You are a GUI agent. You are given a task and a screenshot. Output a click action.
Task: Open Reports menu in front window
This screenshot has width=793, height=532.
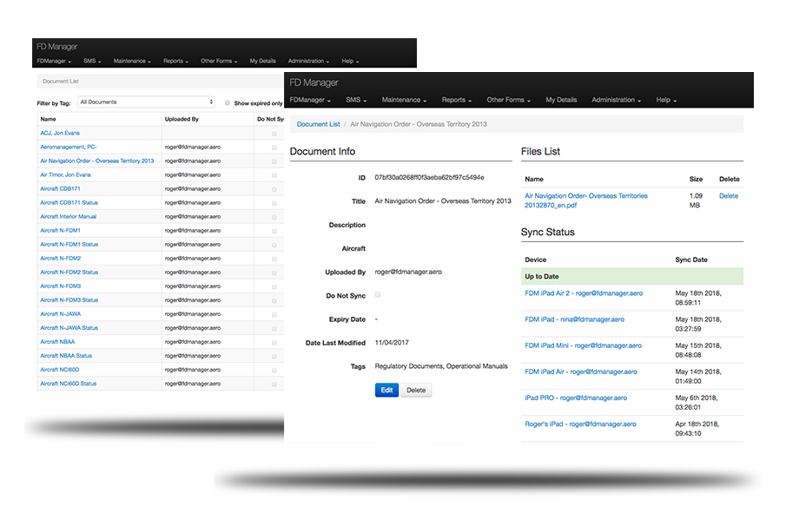point(457,100)
